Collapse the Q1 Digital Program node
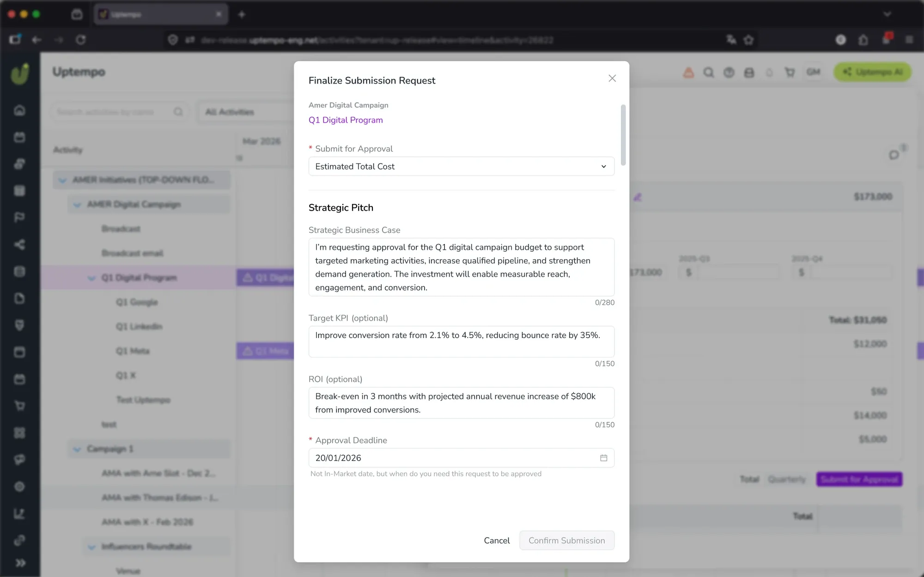924x577 pixels. point(91,278)
